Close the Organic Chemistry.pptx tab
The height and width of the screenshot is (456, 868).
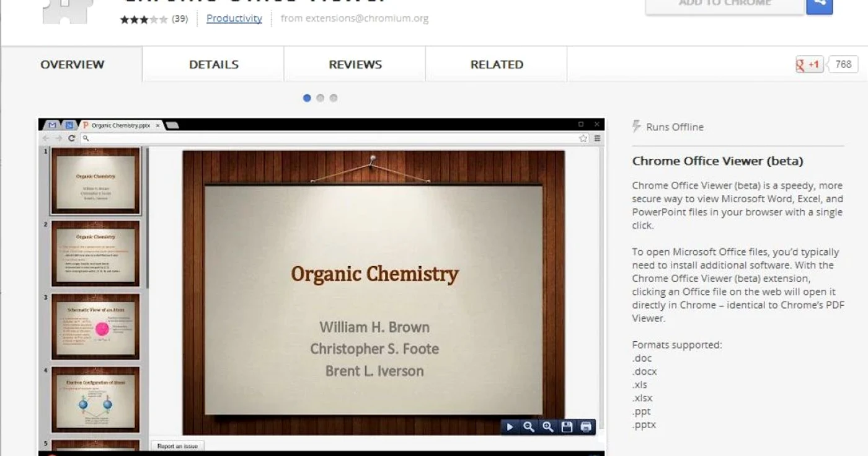point(157,125)
